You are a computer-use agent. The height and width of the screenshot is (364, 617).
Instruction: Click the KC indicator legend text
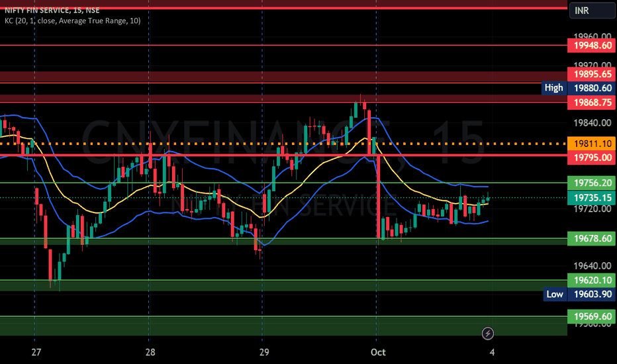(x=72, y=21)
